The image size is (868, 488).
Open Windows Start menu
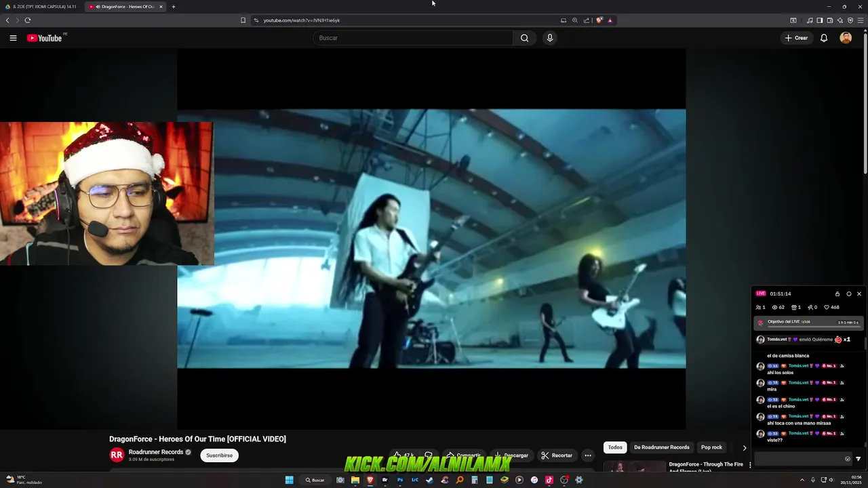pyautogui.click(x=289, y=480)
